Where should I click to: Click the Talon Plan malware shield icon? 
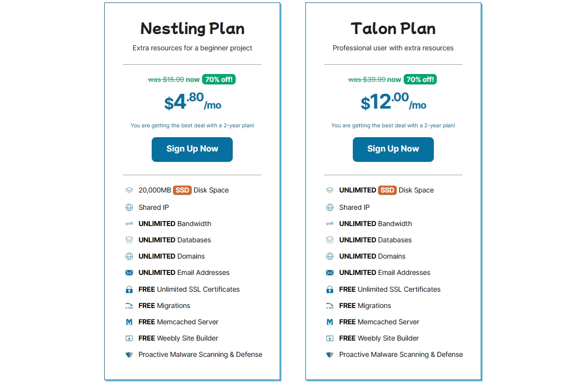tap(330, 354)
